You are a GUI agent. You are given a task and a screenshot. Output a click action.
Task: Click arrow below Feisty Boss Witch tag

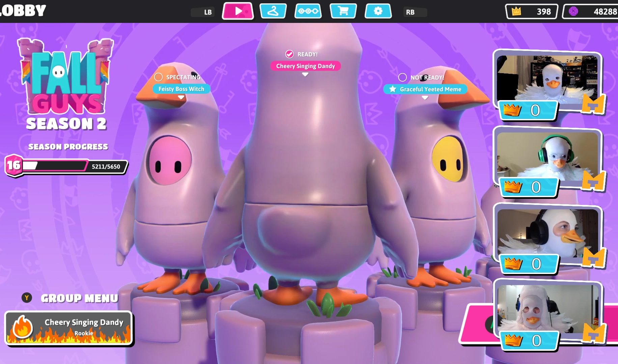(181, 97)
